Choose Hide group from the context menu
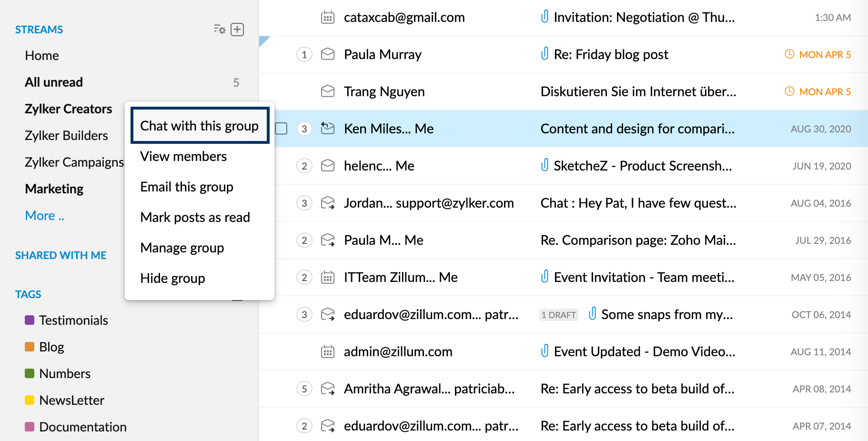The image size is (868, 441). [172, 278]
